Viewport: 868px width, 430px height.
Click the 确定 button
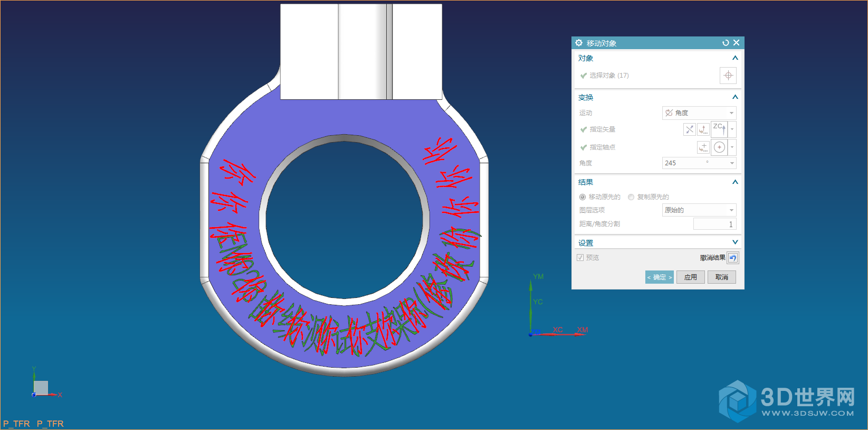[x=660, y=277]
